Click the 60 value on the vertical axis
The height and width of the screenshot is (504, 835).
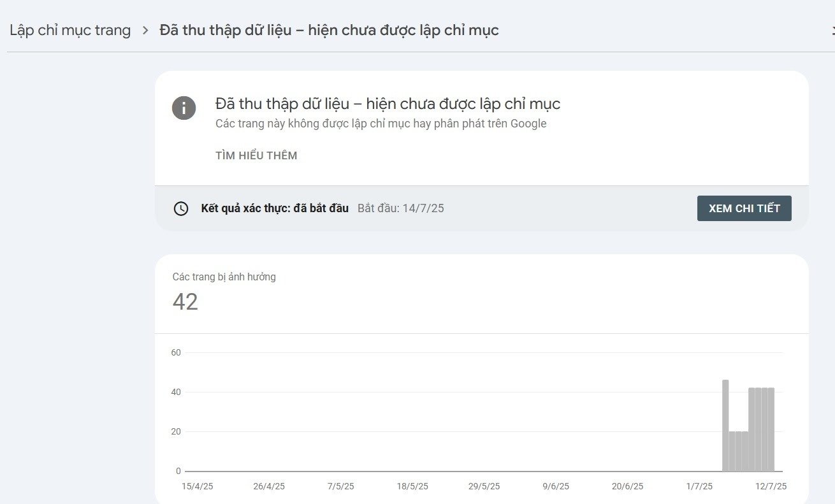tap(176, 353)
